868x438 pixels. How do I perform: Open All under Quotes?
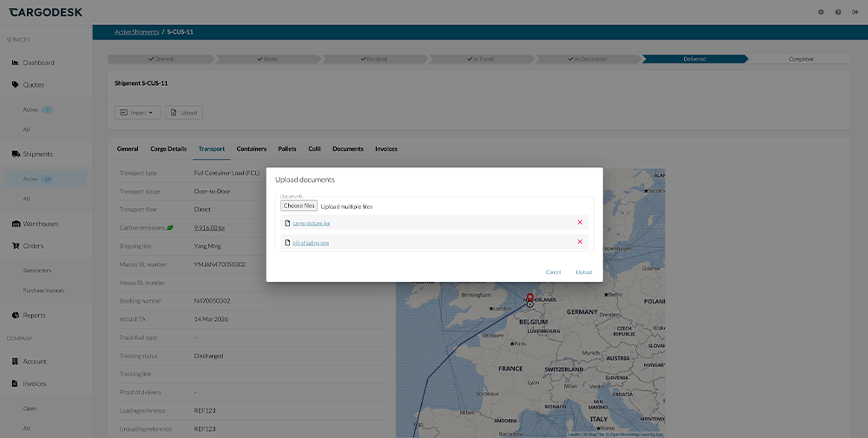[26, 129]
